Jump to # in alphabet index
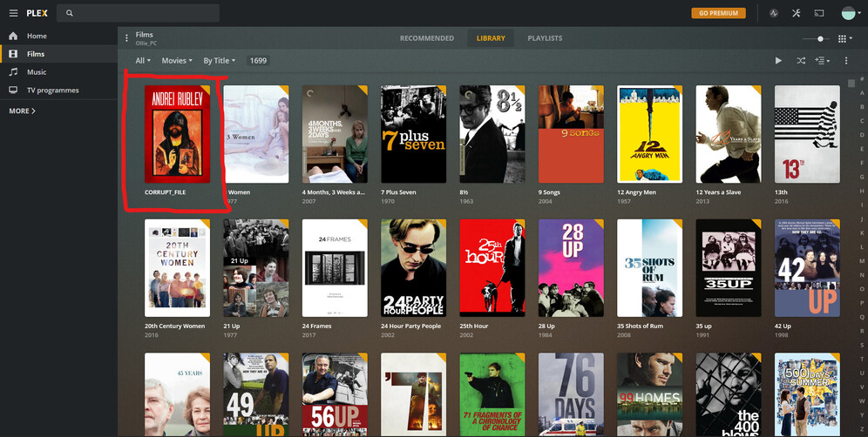 point(862,79)
